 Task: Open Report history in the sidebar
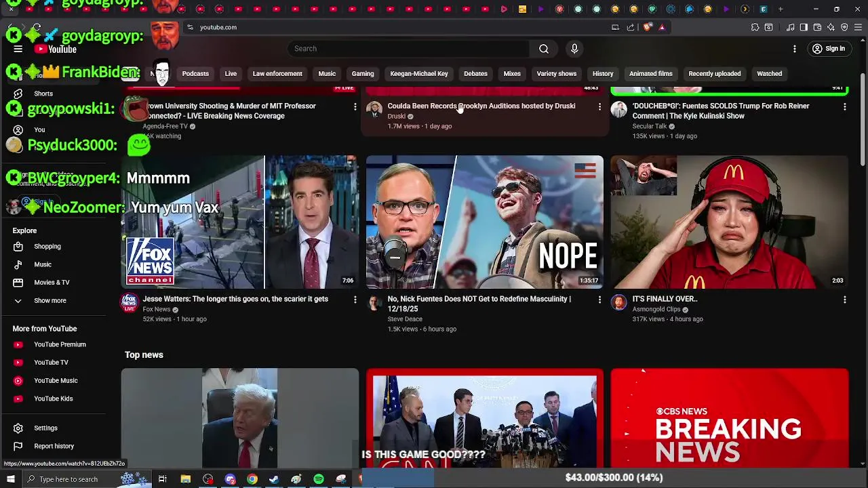(x=54, y=446)
